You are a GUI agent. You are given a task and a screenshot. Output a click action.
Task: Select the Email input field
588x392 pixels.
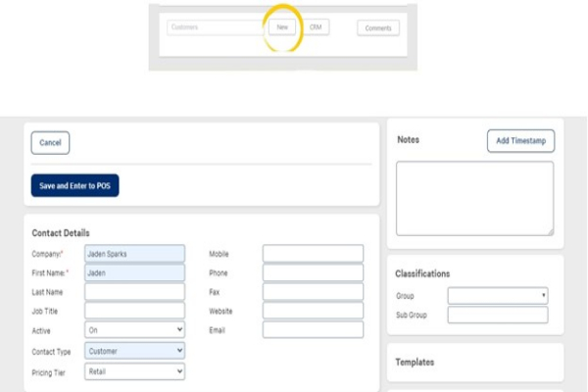click(313, 329)
